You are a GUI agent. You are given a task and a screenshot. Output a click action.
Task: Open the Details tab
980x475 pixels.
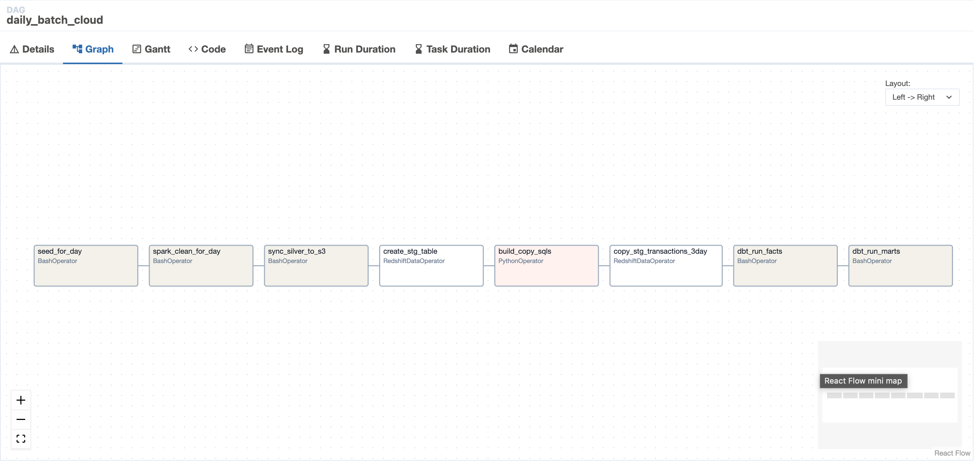[32, 49]
